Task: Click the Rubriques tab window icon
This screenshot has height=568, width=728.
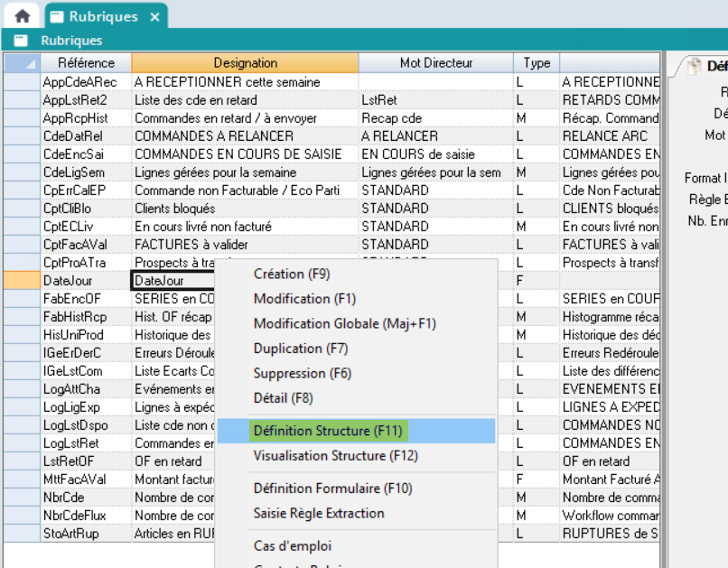Action: click(x=57, y=17)
